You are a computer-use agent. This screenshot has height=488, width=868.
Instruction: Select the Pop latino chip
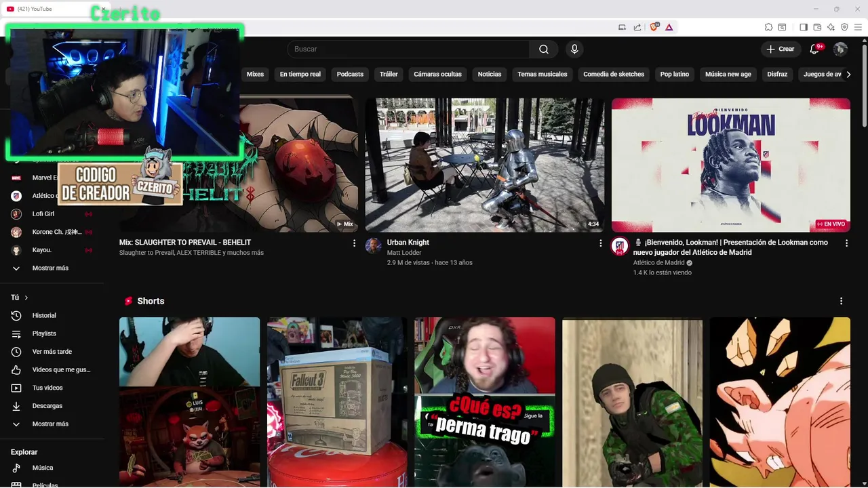coord(675,74)
